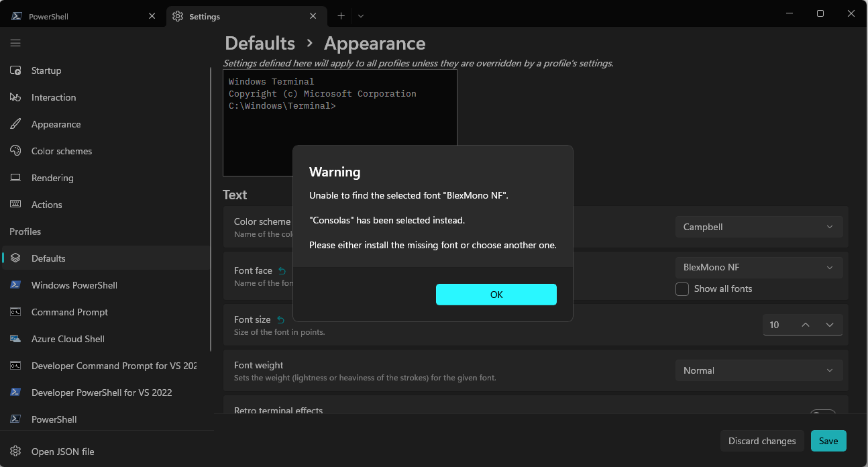This screenshot has height=467, width=868.
Task: Close the Settings tab
Action: (x=314, y=16)
